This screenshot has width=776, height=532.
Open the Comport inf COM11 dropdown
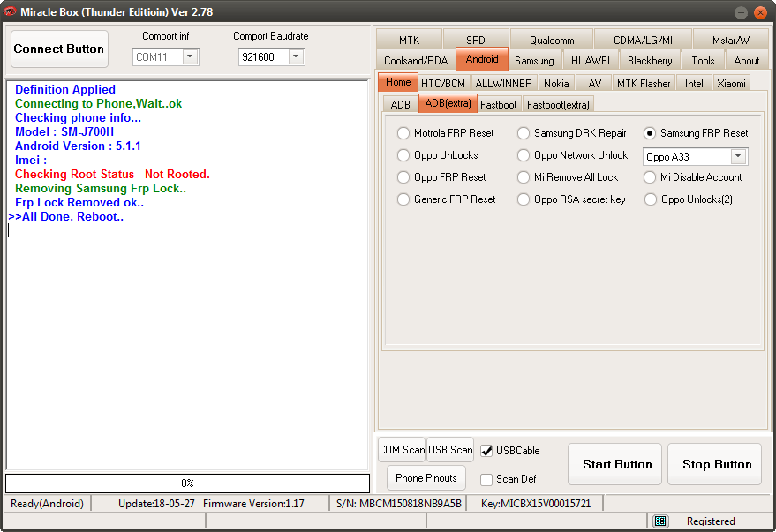(x=190, y=56)
